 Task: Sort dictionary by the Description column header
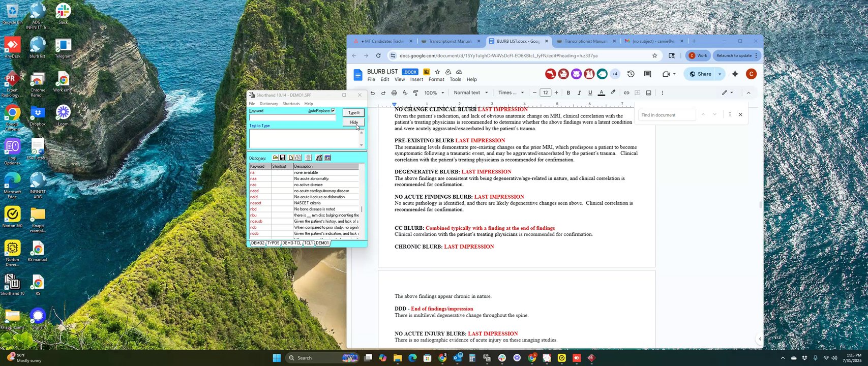326,167
